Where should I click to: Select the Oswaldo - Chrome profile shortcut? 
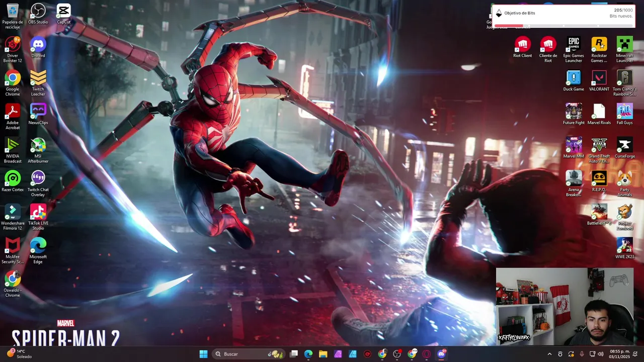coord(13,285)
